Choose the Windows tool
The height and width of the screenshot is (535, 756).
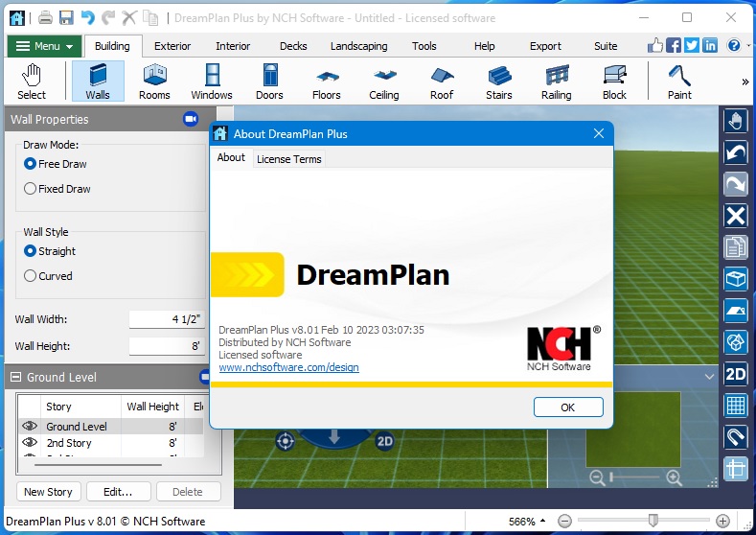(212, 81)
